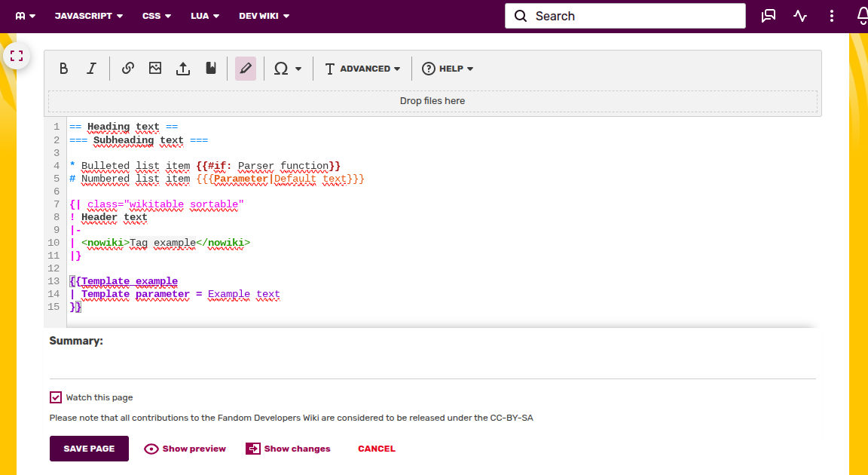Screen dimensions: 868x475
Task: Open Discussions via the chat bubble icon
Action: pyautogui.click(x=768, y=15)
